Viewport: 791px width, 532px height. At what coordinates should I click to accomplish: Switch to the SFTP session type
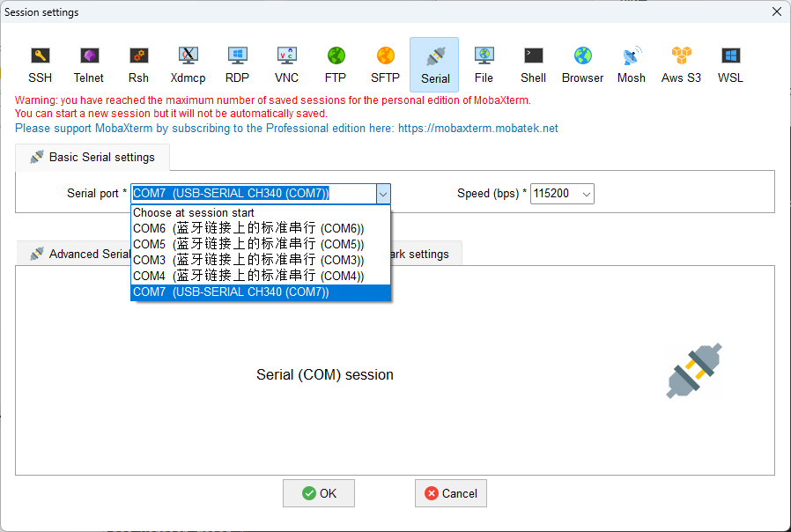point(385,64)
